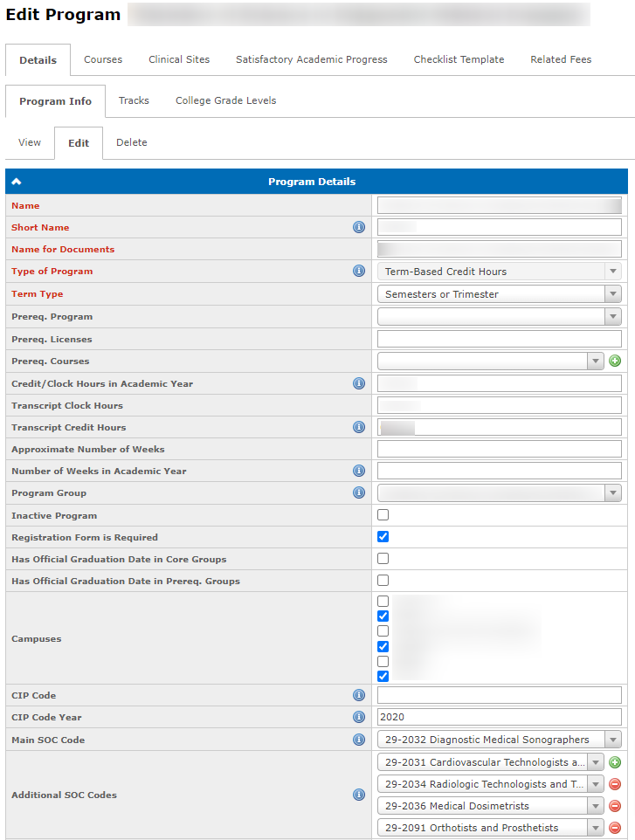Open the Prereq. Program dropdown

pyautogui.click(x=500, y=317)
